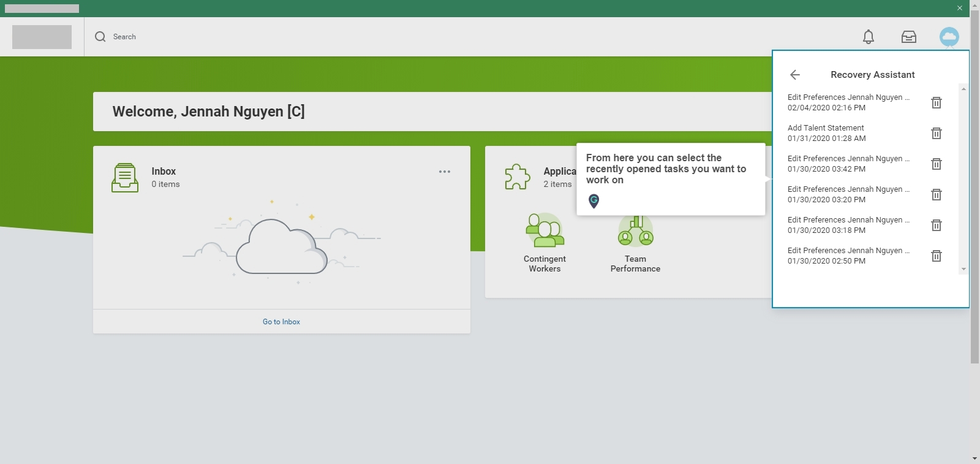
Task: Delete Edit Preferences entry from 02/04/2020 02:16 PM
Action: point(937,102)
